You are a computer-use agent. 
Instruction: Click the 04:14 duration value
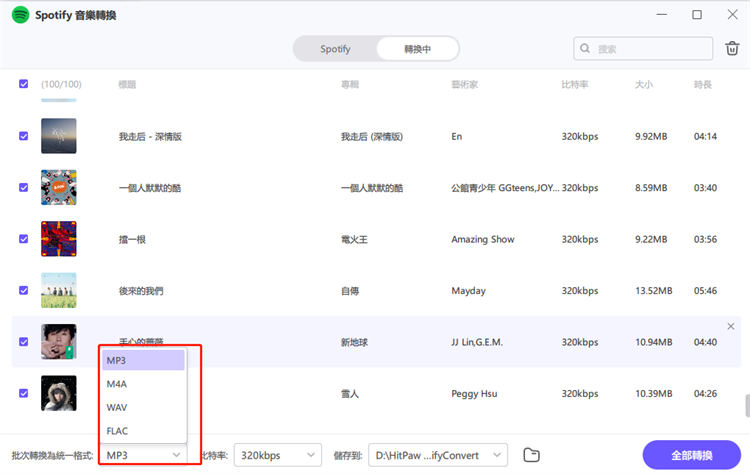[x=705, y=136]
